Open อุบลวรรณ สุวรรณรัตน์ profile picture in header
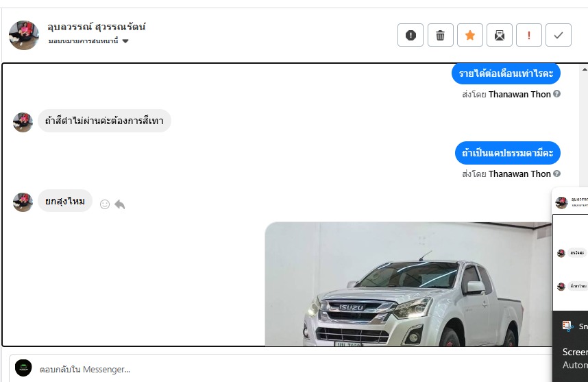Image resolution: width=588 pixels, height=382 pixels. point(23,35)
